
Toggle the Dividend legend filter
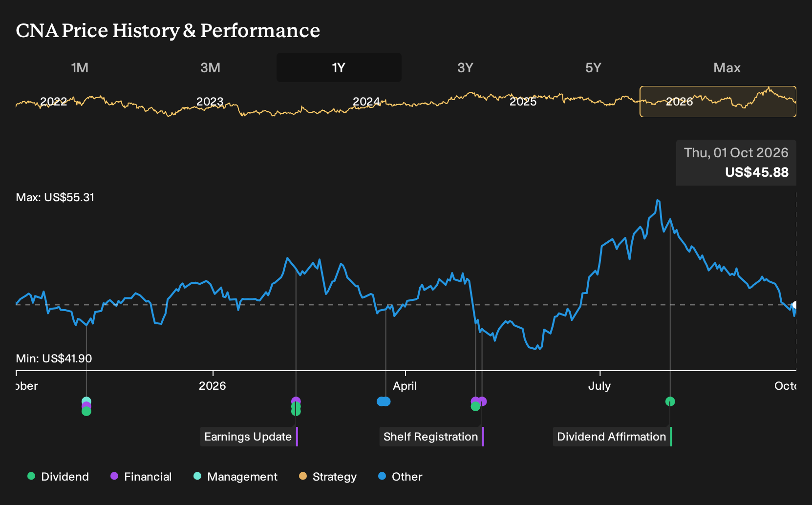(58, 476)
